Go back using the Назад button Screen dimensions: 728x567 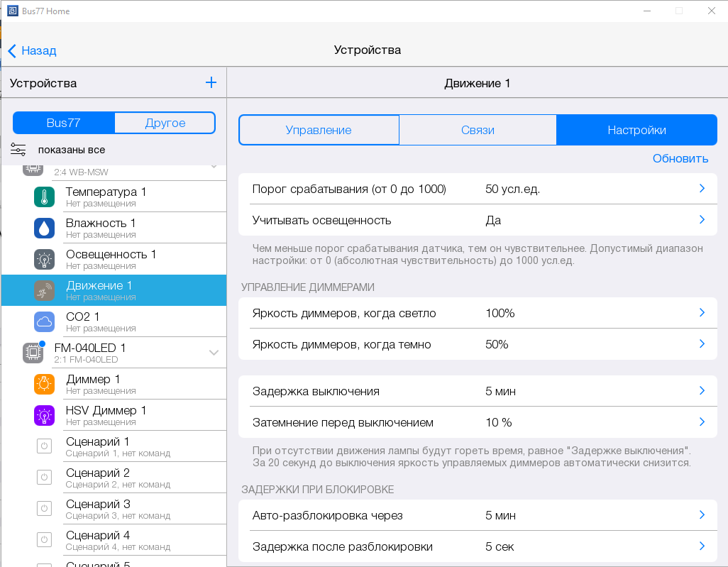point(32,50)
